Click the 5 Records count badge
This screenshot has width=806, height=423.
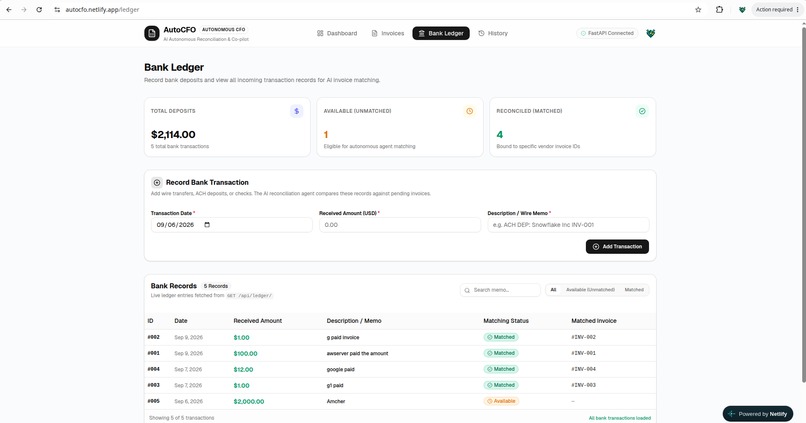(216, 286)
